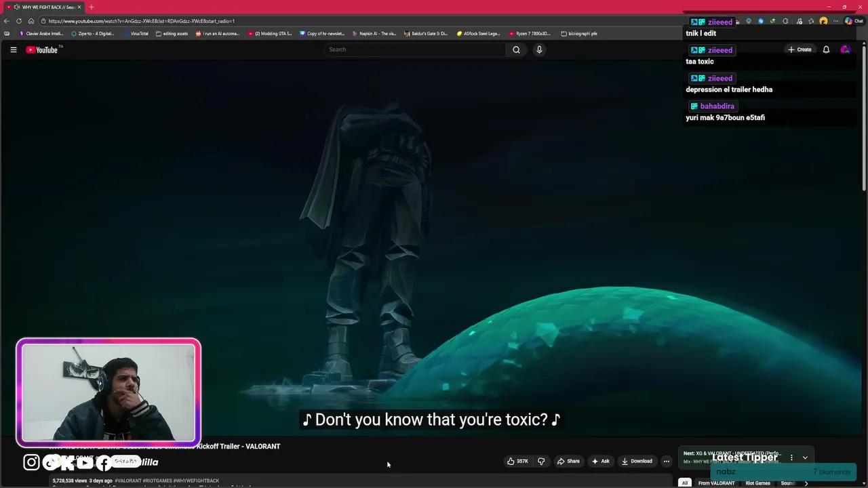The width and height of the screenshot is (868, 488).
Task: Expand the editing assets bookmark folder
Action: click(172, 33)
